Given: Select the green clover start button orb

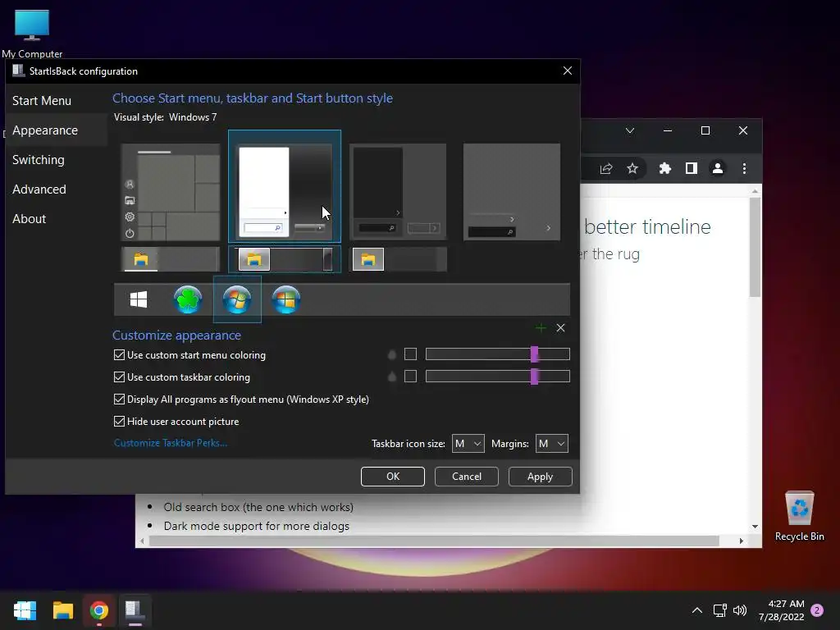Looking at the screenshot, I should click(x=188, y=299).
